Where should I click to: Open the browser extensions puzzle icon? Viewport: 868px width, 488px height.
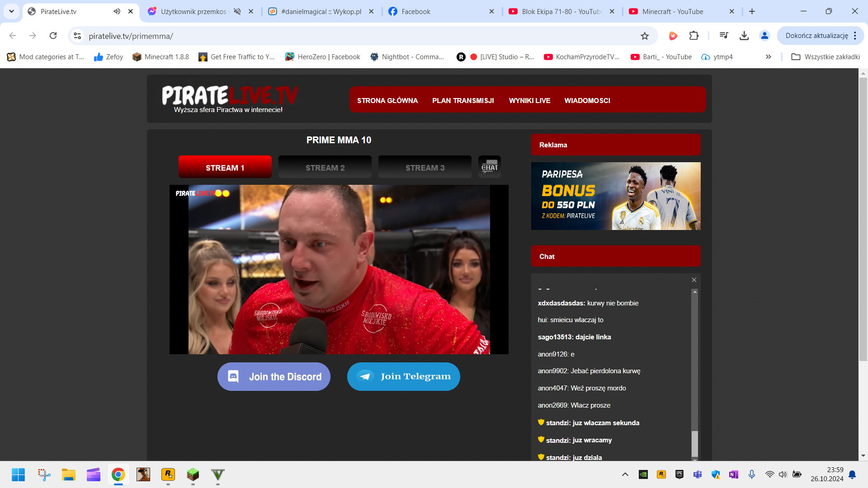[x=693, y=36]
